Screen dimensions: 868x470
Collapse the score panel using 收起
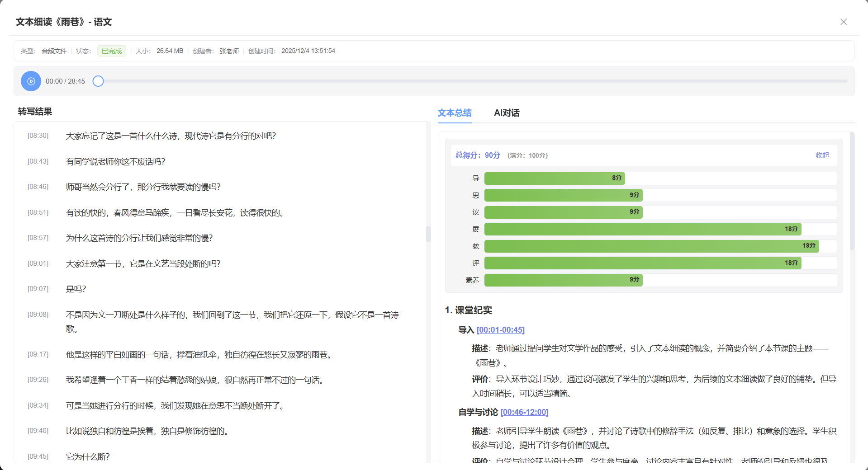coord(822,155)
